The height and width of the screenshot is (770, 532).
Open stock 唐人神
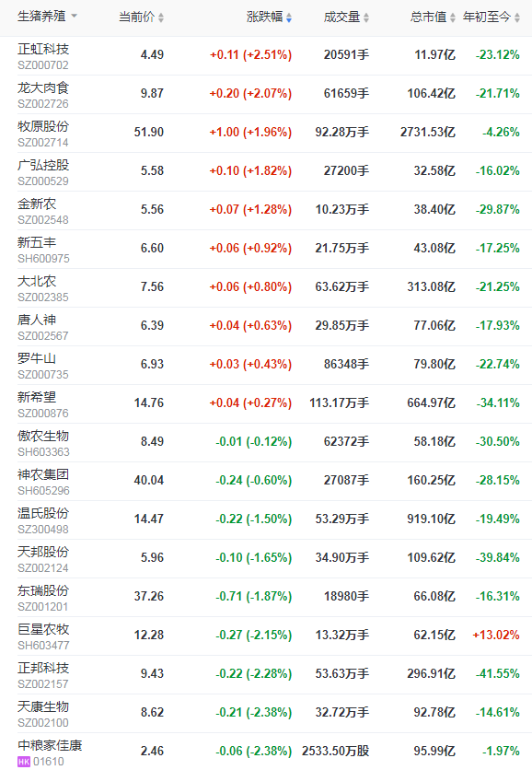37,320
